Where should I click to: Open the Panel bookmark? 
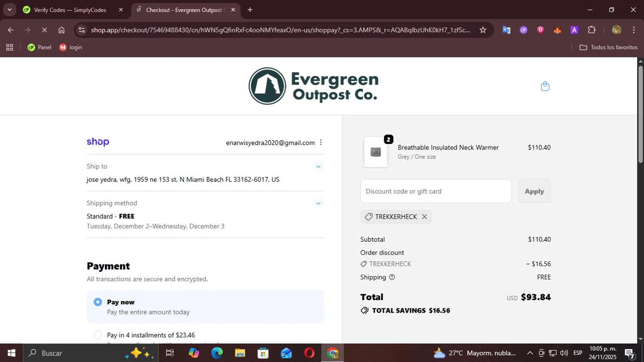coord(39,47)
